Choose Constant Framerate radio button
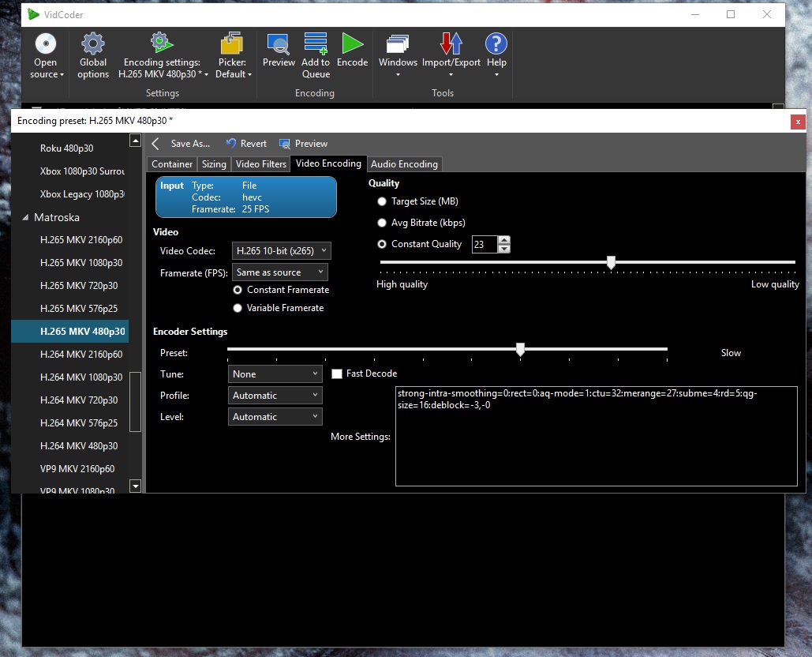Viewport: 812px width, 657px height. click(x=238, y=290)
